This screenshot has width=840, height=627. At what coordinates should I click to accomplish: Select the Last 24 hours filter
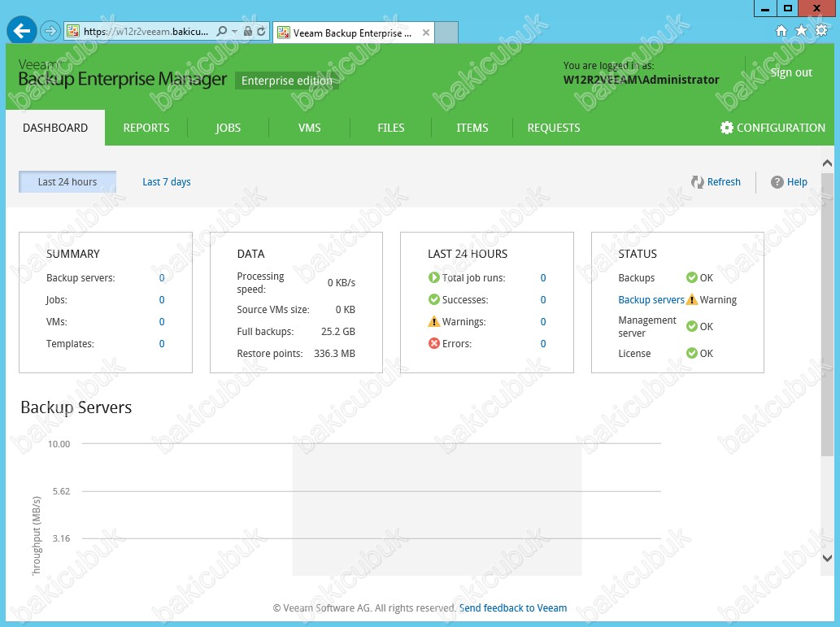coord(67,181)
